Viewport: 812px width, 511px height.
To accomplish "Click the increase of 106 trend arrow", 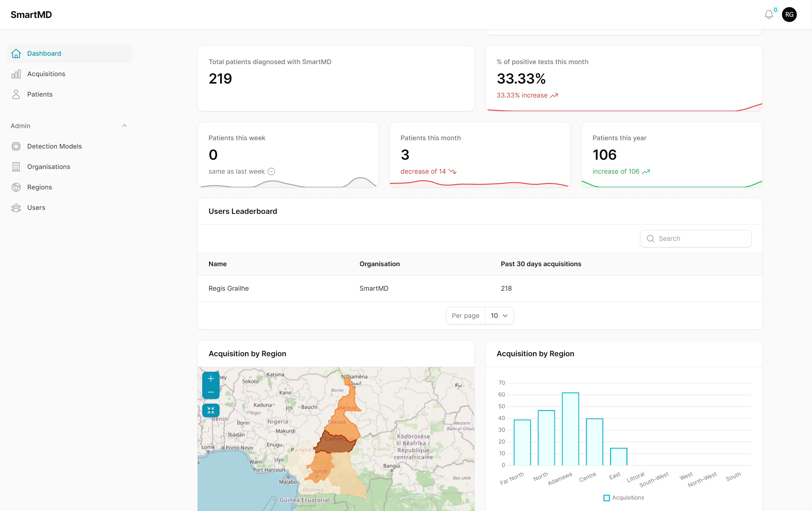I will [646, 171].
